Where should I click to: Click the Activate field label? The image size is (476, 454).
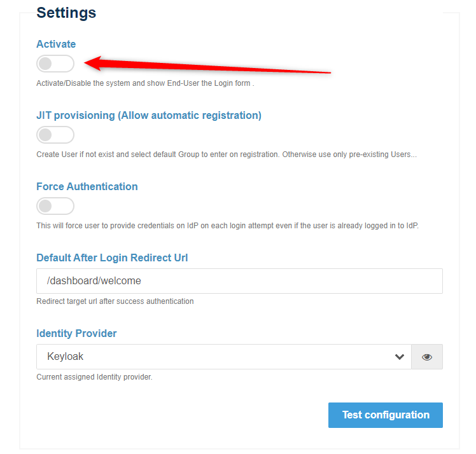[56, 44]
